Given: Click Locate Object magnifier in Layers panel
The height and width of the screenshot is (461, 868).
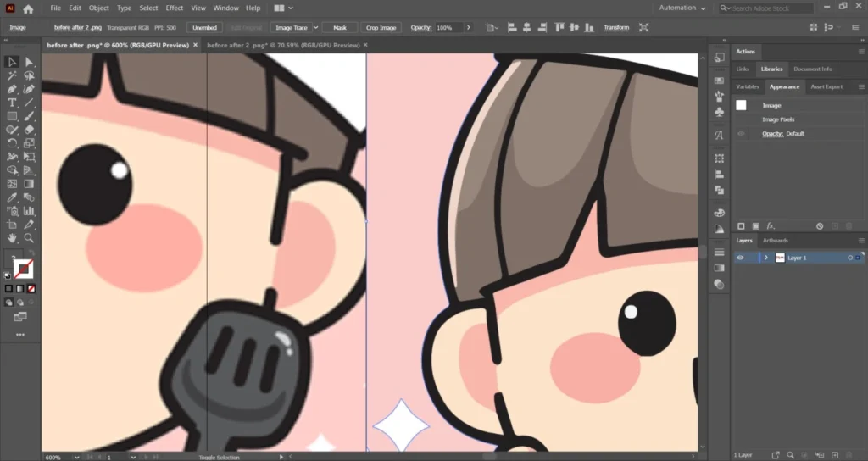Looking at the screenshot, I should (791, 455).
